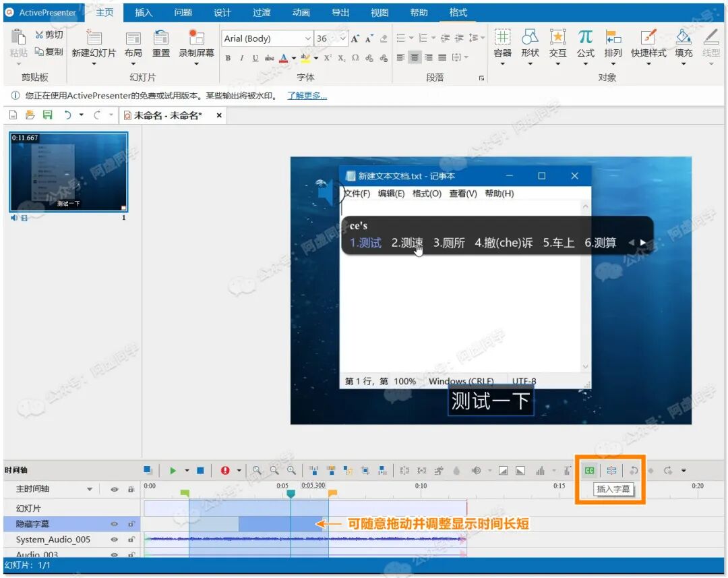The width and height of the screenshot is (728, 578).
Task: Switch to the Export (导出) tab
Action: click(x=340, y=13)
